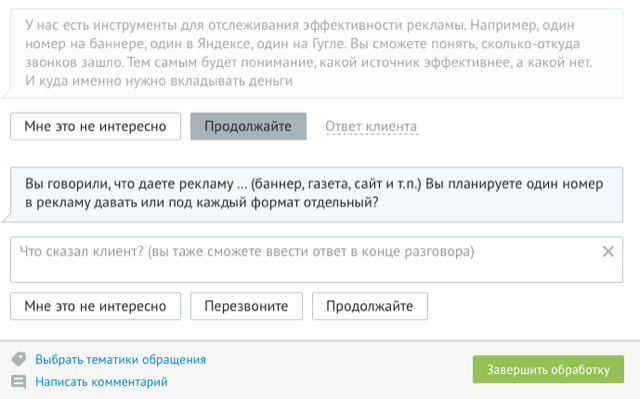Screen dimensions: 640x399
Task: Finish with the green Завершить обработку button
Action: (548, 369)
